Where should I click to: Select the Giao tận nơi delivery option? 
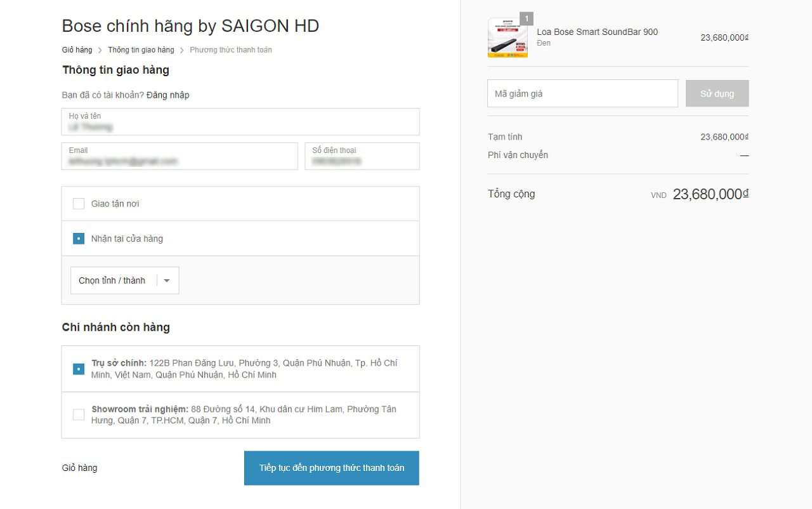coord(79,204)
